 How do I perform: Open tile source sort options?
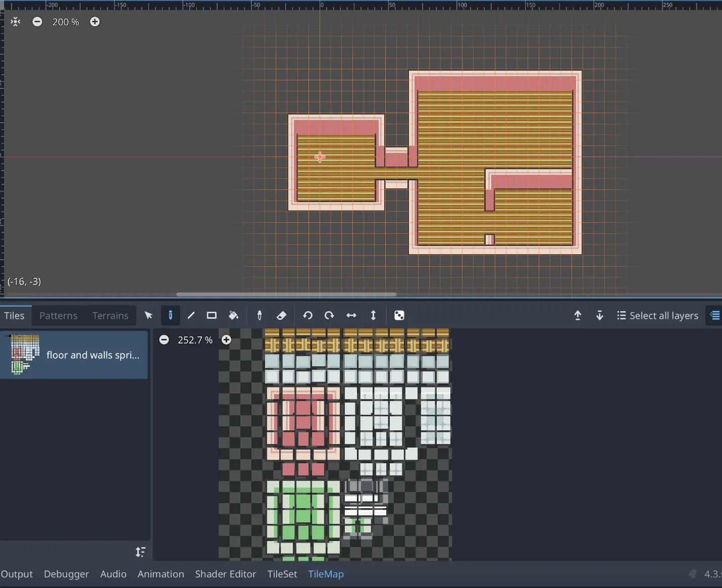(140, 552)
